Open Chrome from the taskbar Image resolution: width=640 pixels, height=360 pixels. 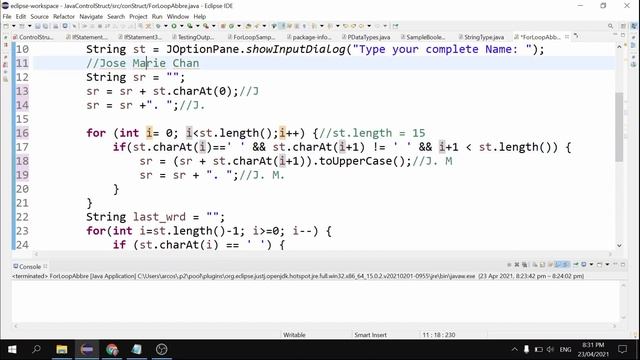112,349
